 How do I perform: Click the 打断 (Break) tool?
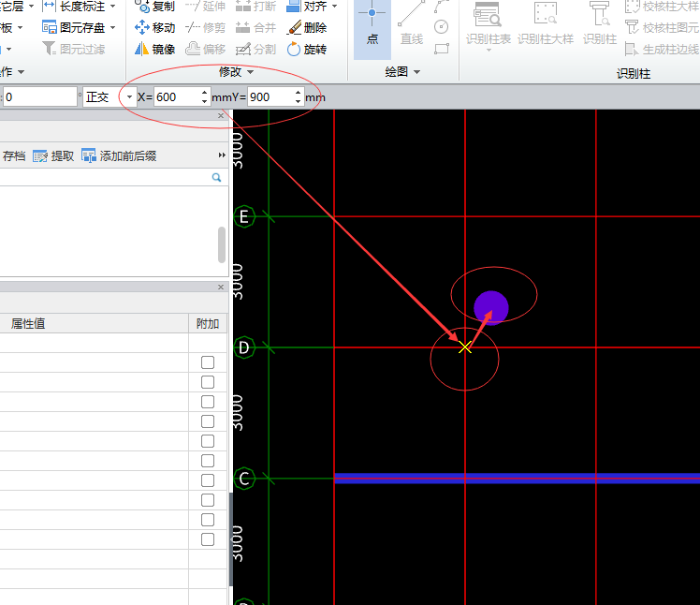[255, 7]
